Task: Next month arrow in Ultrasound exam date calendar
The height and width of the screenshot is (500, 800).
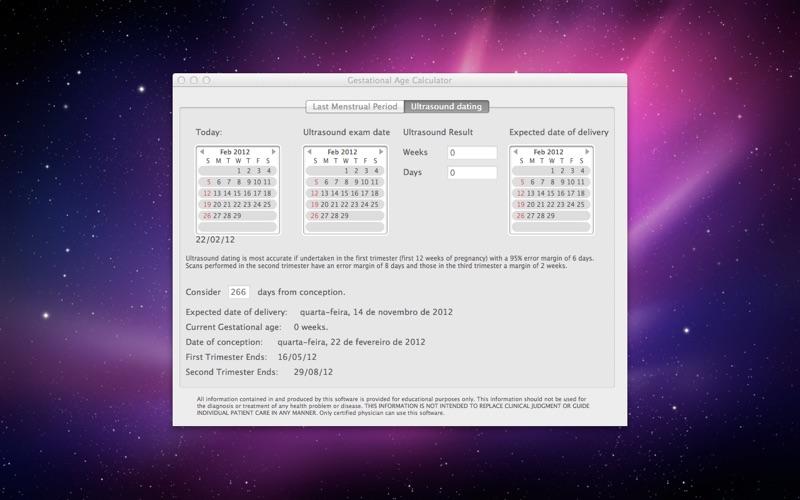Action: click(382, 152)
